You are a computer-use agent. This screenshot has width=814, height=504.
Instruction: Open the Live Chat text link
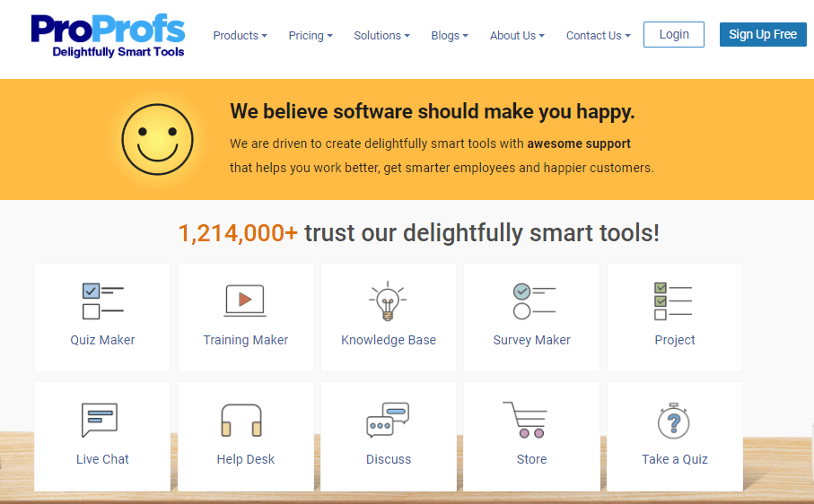(x=102, y=459)
